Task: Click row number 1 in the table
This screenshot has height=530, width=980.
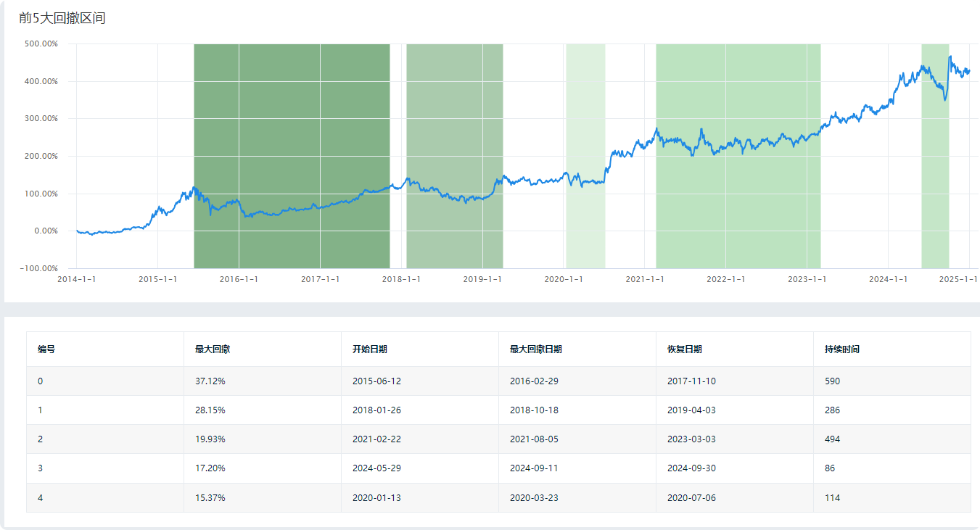Action: 41,410
